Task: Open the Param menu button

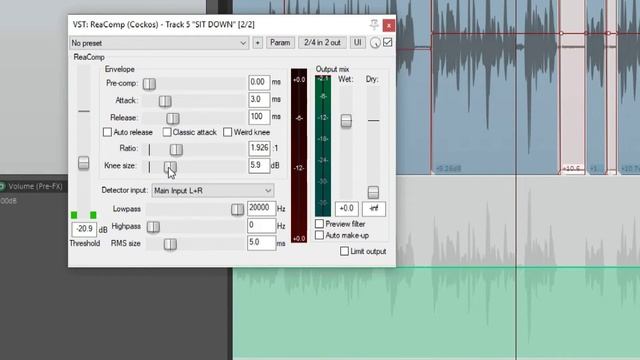Action: (x=280, y=42)
